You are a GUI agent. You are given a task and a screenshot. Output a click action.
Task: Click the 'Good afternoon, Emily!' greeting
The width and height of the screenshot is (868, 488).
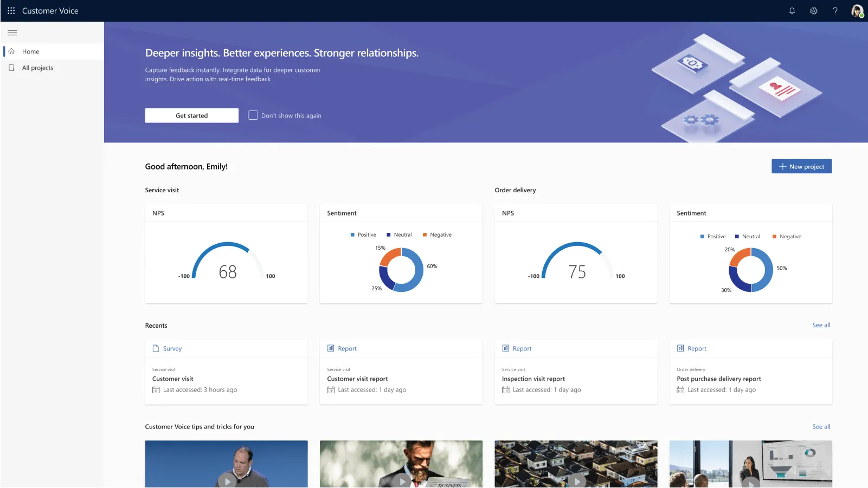pos(187,167)
